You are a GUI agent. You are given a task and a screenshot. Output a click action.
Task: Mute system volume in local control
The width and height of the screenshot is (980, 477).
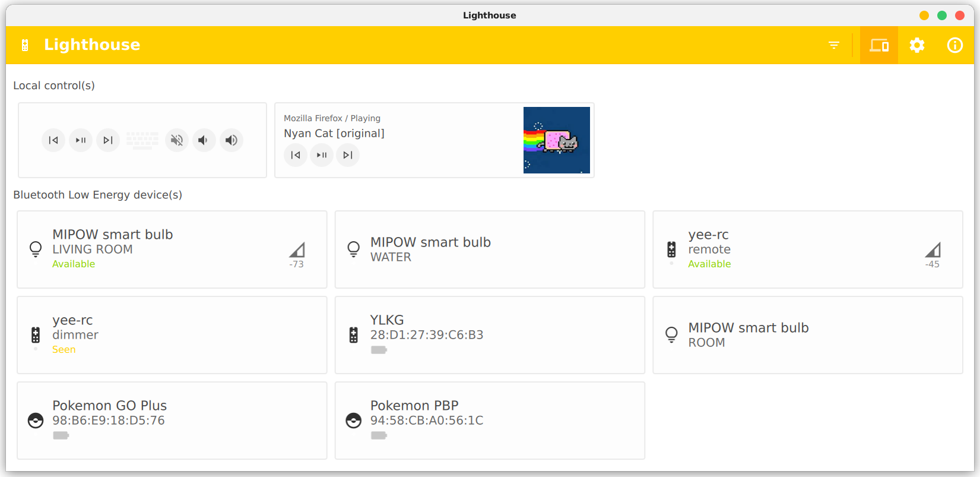(177, 140)
